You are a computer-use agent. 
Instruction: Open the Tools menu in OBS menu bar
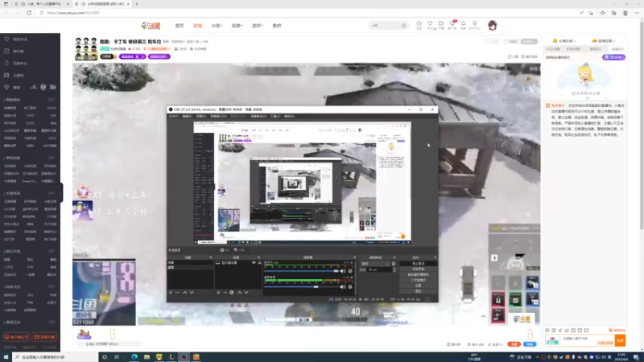(275, 116)
